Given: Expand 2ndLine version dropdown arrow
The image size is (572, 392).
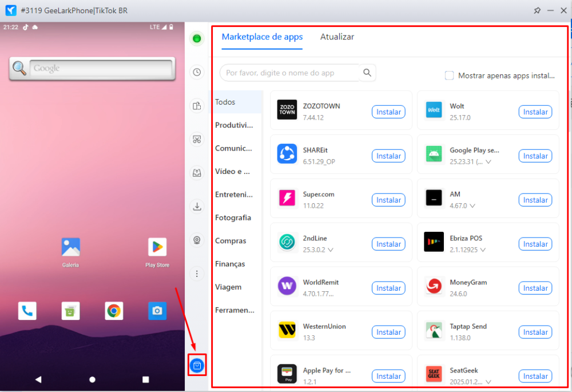Looking at the screenshot, I should pyautogui.click(x=331, y=250).
